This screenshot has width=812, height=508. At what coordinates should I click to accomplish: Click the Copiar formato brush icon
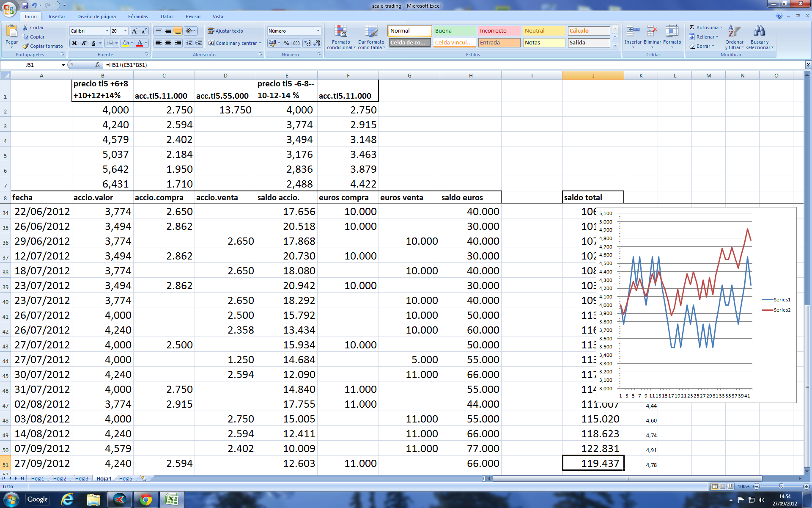pyautogui.click(x=26, y=46)
